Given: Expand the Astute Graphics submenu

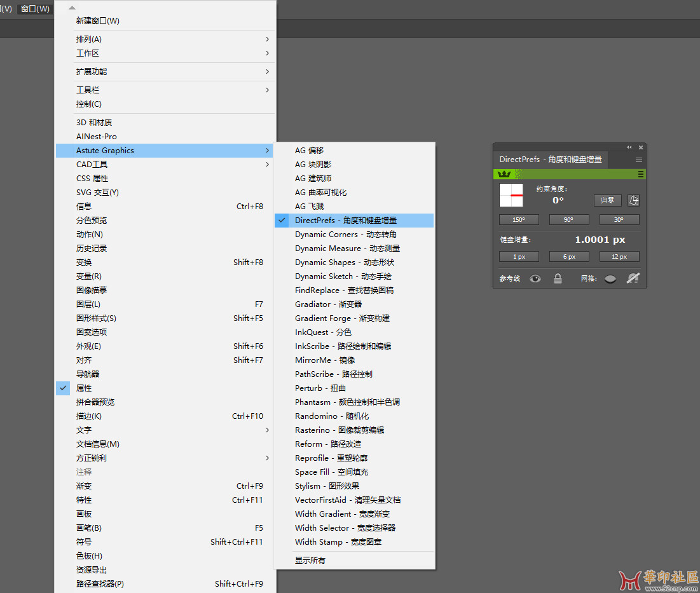Looking at the screenshot, I should pos(165,151).
